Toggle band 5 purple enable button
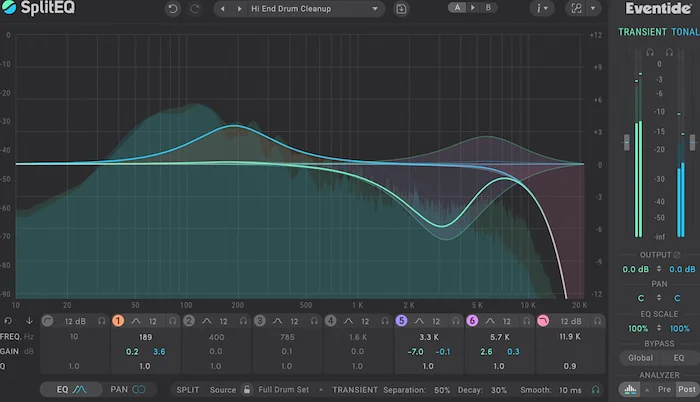Image resolution: width=700 pixels, height=402 pixels. click(401, 321)
